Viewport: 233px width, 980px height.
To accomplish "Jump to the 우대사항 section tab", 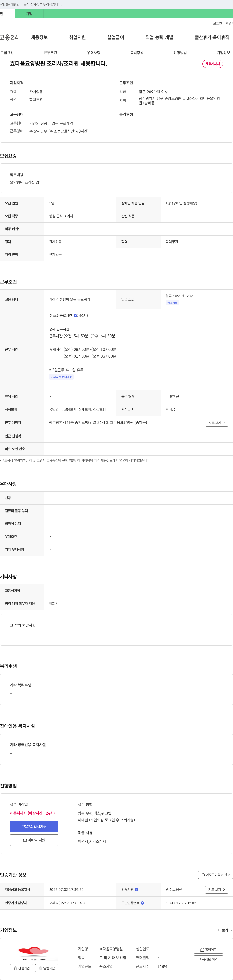I will pos(93,53).
